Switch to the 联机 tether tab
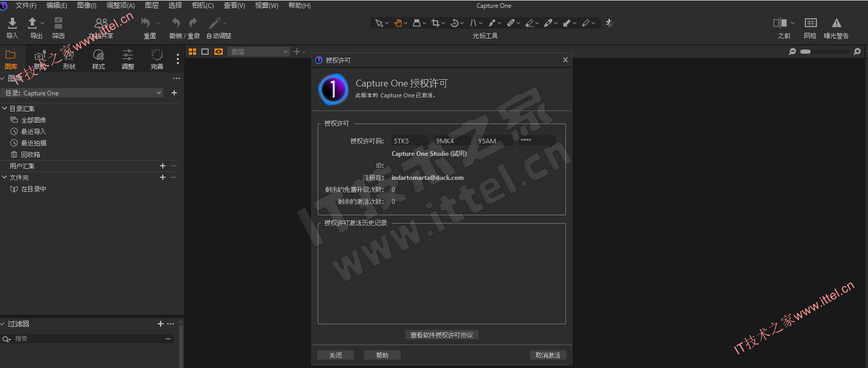868x368 pixels. pyautogui.click(x=40, y=59)
